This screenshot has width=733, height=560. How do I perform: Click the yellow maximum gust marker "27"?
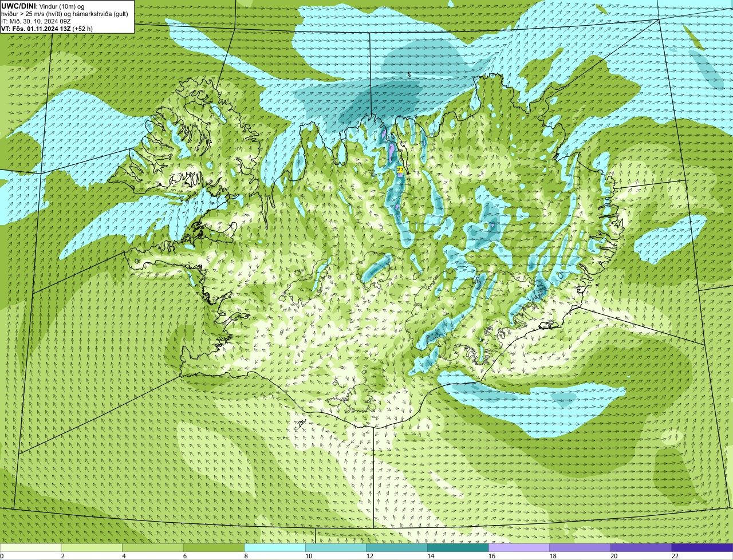(400, 169)
